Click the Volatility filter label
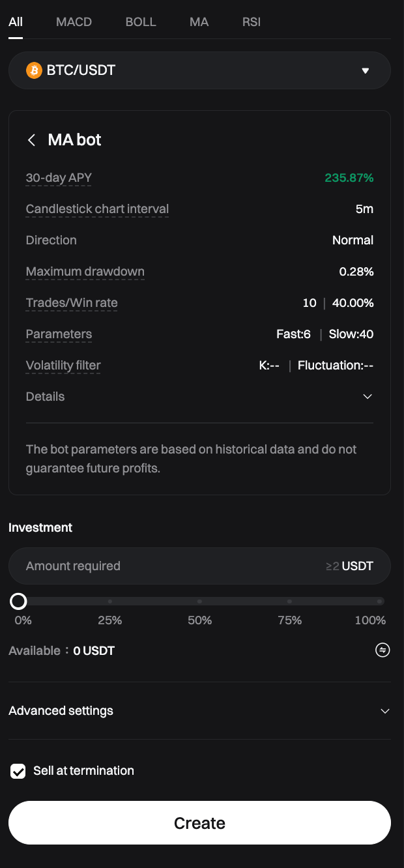404x868 pixels. 63,366
